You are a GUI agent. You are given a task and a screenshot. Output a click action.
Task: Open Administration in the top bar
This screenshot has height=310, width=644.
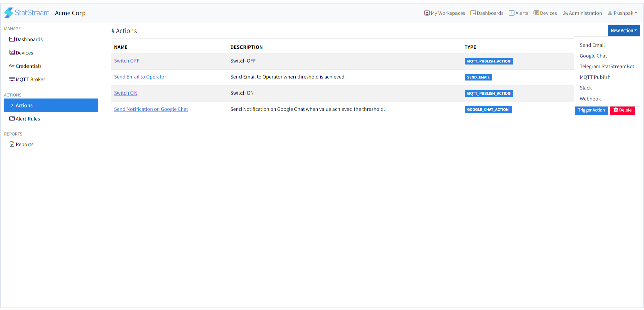(x=582, y=13)
